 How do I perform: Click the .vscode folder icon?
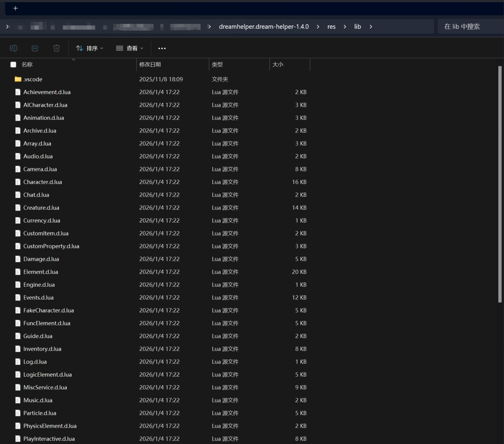[18, 79]
